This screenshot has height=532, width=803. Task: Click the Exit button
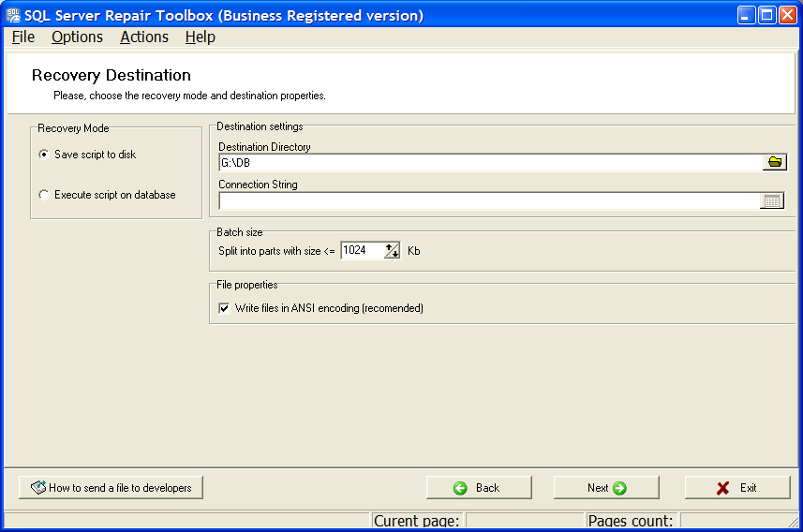(737, 487)
